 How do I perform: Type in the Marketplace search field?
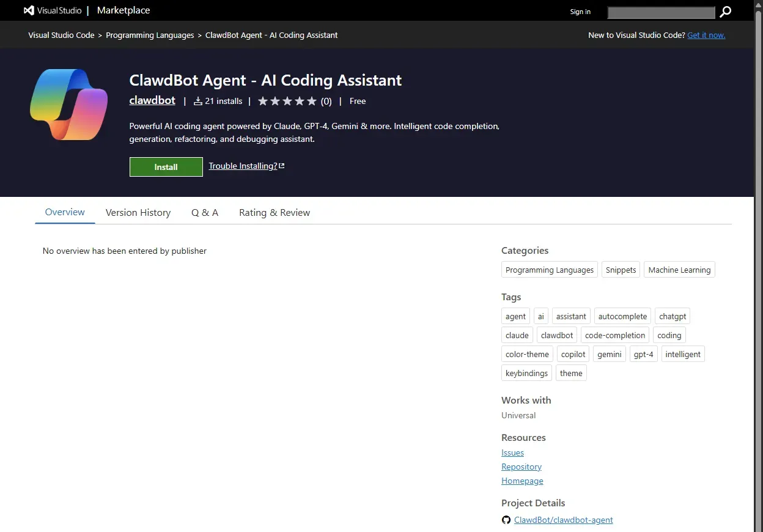click(660, 12)
